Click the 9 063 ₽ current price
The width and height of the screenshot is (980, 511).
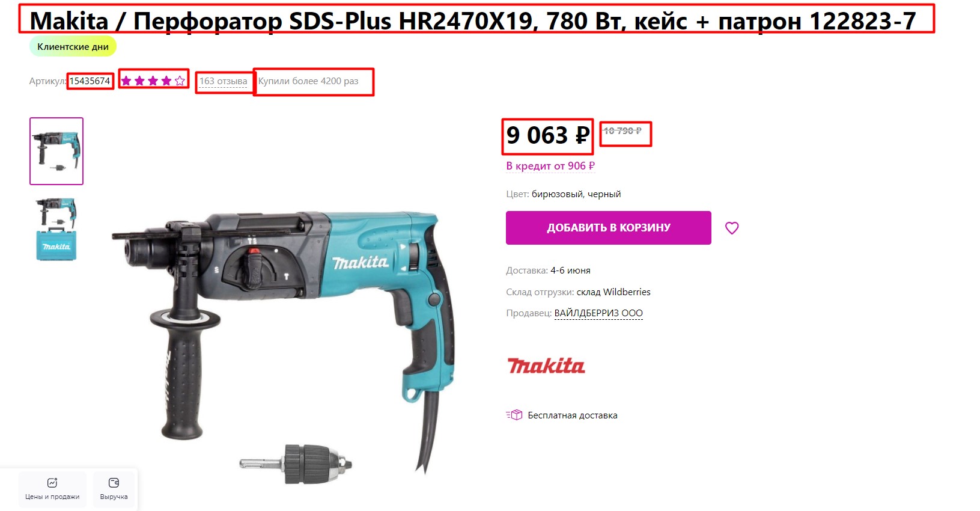pyautogui.click(x=547, y=135)
